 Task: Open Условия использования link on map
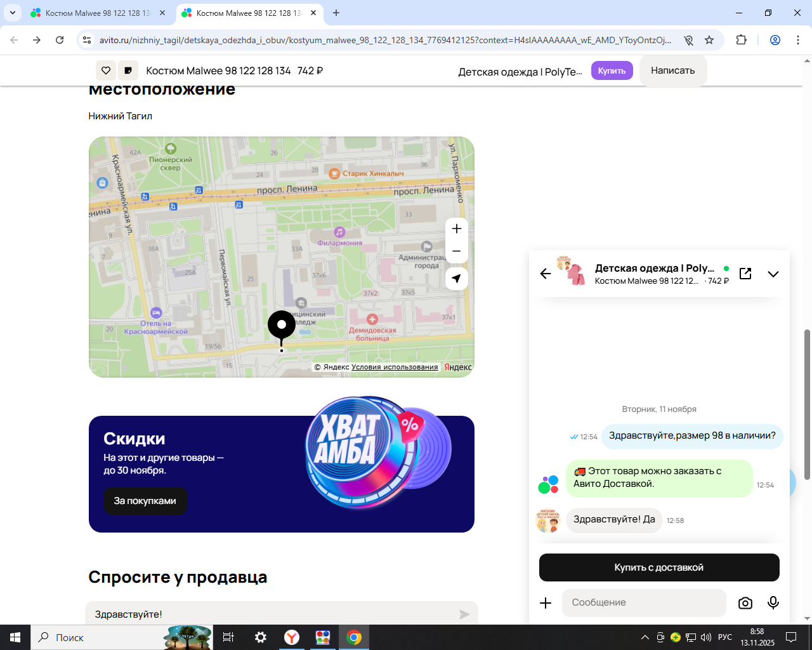395,367
